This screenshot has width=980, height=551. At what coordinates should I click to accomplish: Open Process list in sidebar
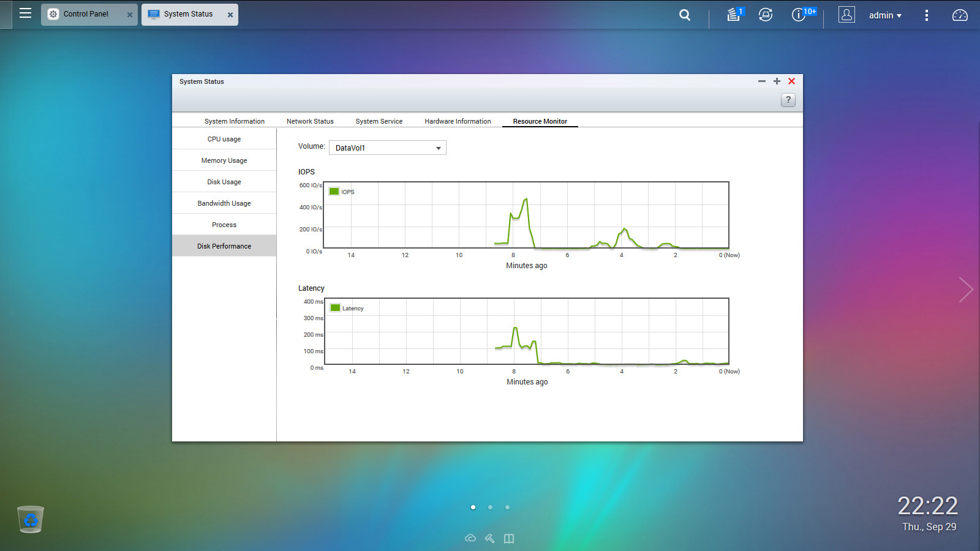click(224, 225)
